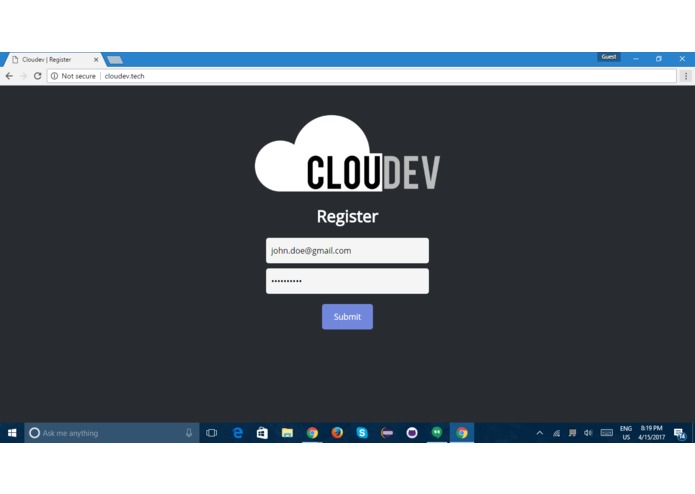Select the Cloudev | Register tab

point(53,59)
